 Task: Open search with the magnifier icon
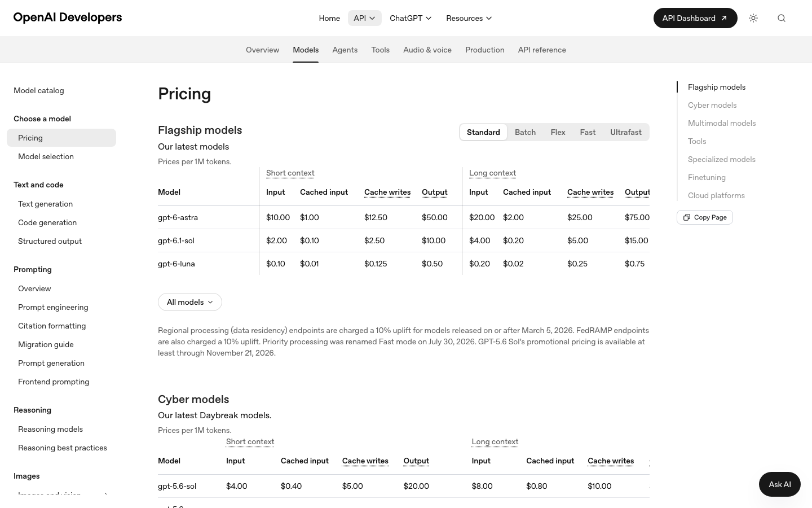point(782,18)
